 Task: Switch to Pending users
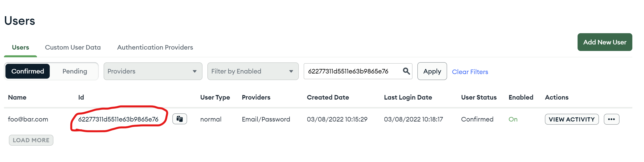coord(75,71)
